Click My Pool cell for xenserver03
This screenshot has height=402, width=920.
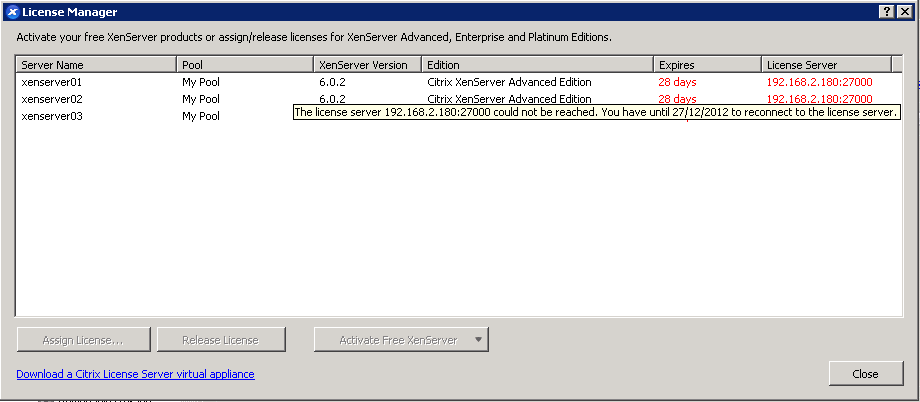point(201,116)
